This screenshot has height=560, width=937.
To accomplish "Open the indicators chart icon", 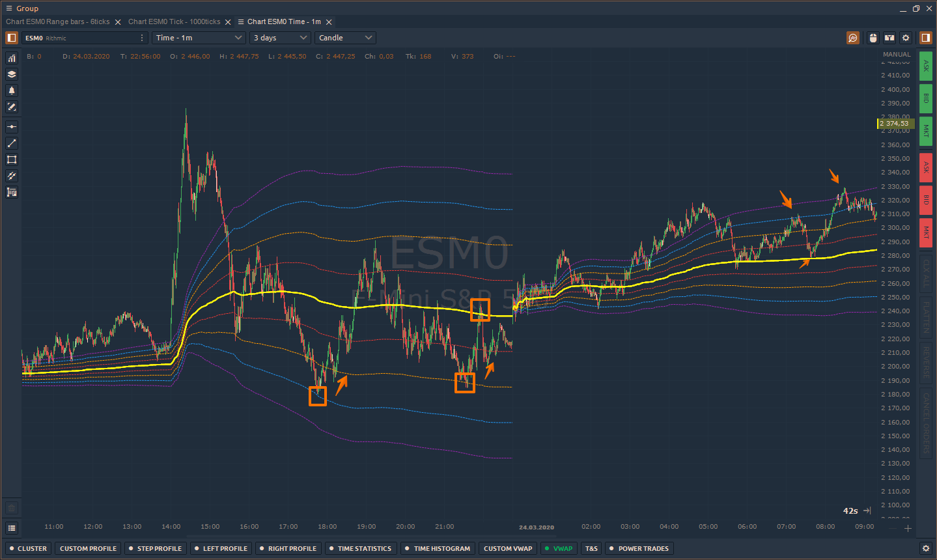I will (12, 59).
